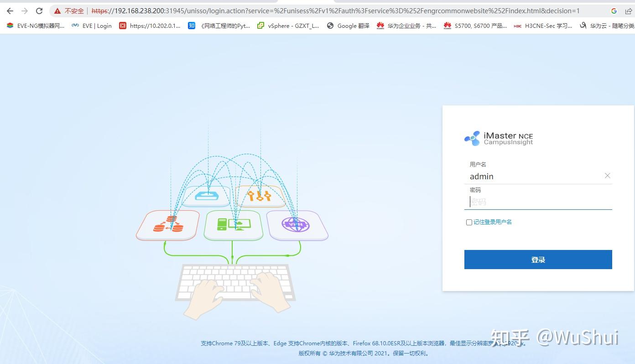
Task: Open the EVE | Login bookmark
Action: tap(92, 26)
